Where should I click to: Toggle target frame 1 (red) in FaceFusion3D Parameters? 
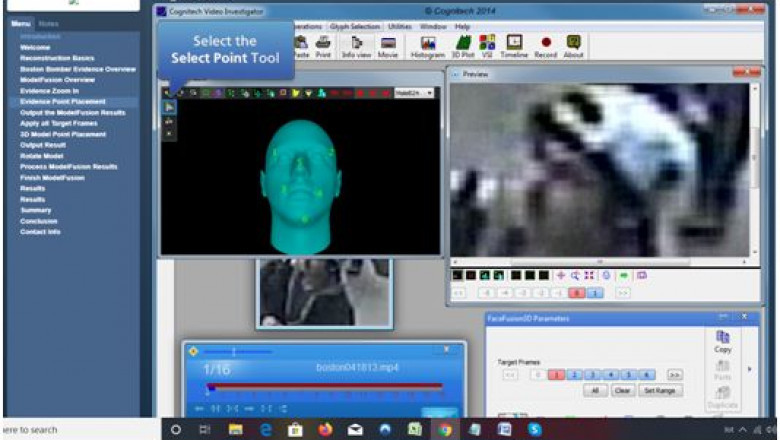point(556,375)
